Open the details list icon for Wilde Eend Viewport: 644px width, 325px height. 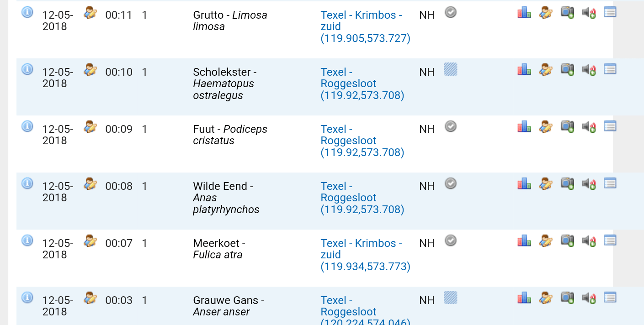[610, 183]
